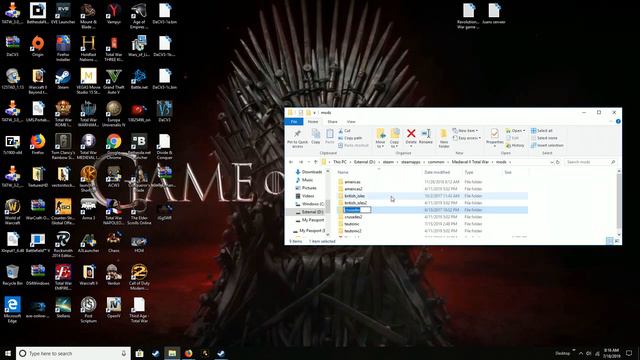Open the Recycle Bin
This screenshot has width=640, height=360.
12,275
